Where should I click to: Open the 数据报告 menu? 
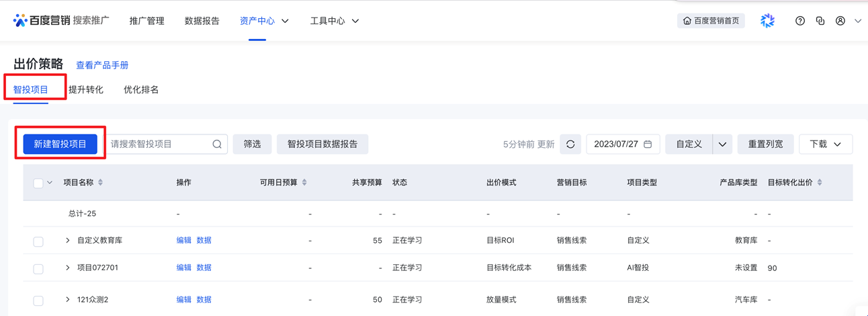point(202,21)
